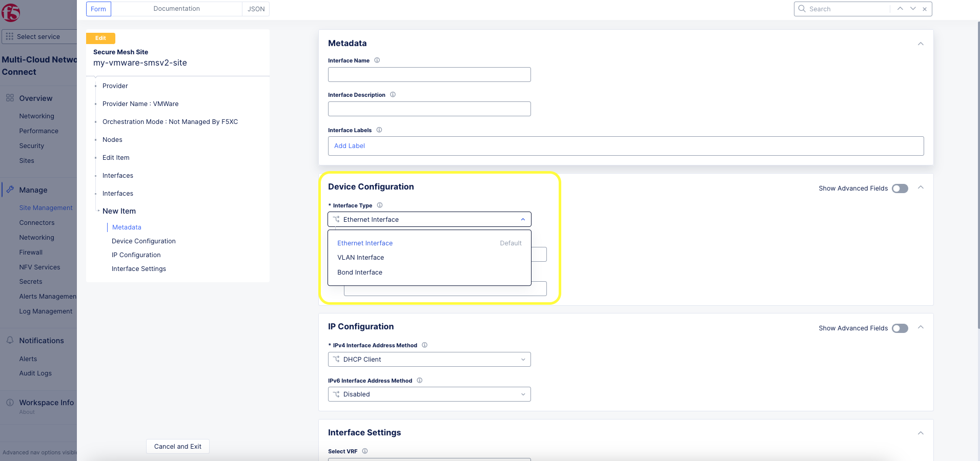
Task: Enable advanced fields in Device Configuration
Action: pos(900,188)
